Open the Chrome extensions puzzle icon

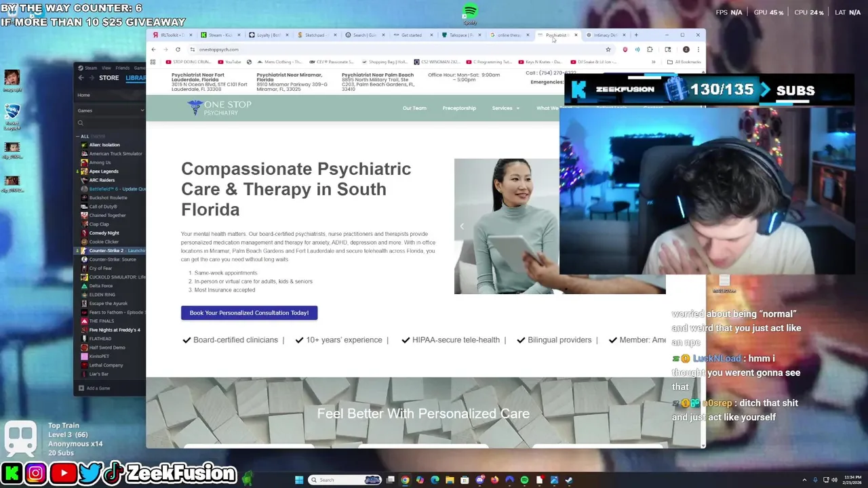coord(650,49)
